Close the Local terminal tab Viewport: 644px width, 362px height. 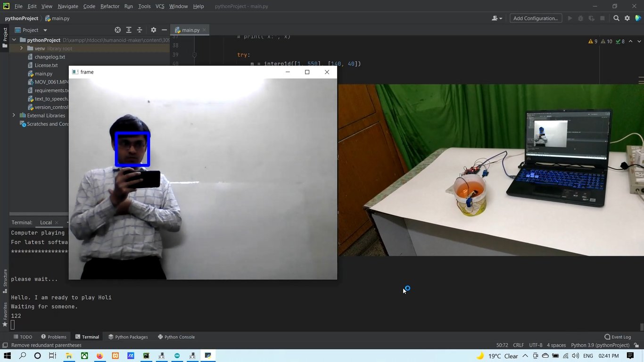(x=57, y=222)
